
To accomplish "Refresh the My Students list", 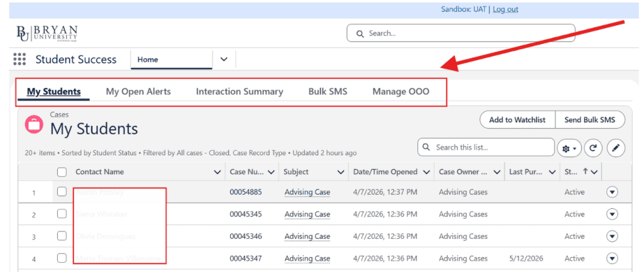I will (x=593, y=148).
